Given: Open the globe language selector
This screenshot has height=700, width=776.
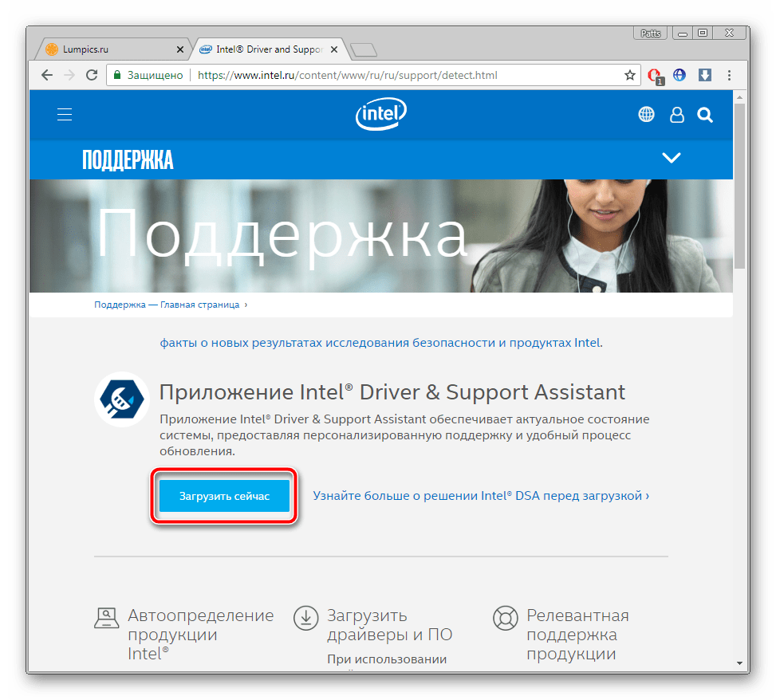Looking at the screenshot, I should [x=646, y=115].
